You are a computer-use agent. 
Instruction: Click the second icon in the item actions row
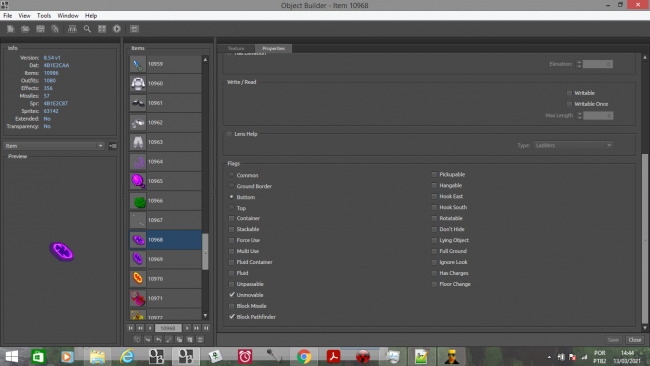tap(148, 339)
